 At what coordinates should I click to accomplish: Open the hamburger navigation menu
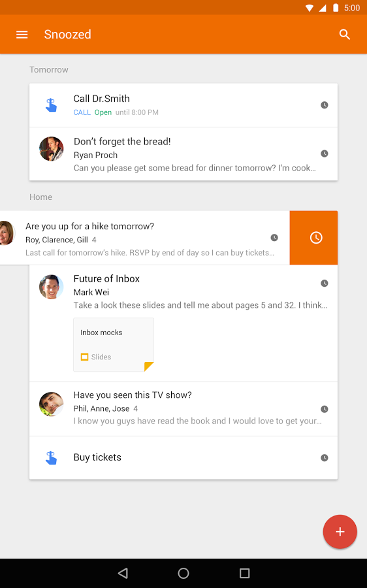coord(22,35)
